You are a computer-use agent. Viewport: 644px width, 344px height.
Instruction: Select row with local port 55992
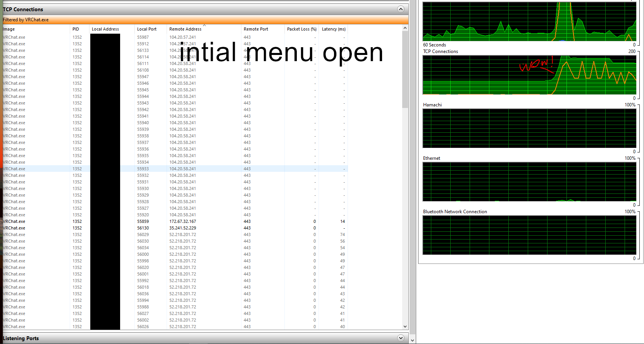[x=175, y=281]
